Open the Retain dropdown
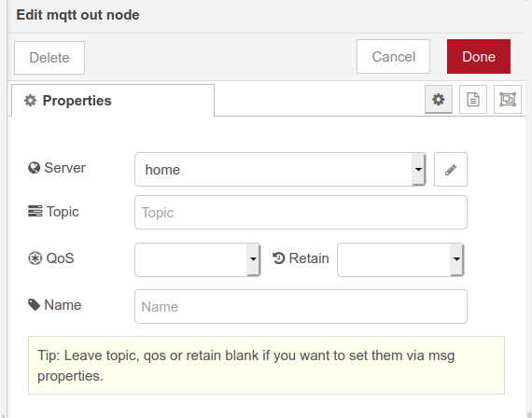Image resolution: width=532 pixels, height=418 pixels. (400, 259)
